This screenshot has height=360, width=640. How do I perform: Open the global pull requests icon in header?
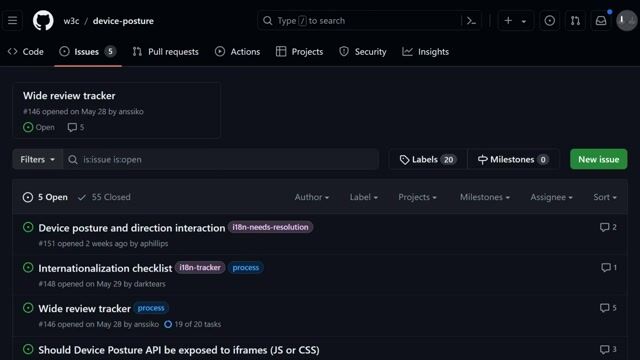(576, 20)
